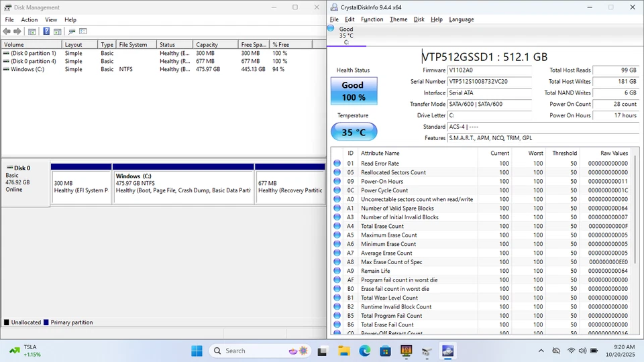The image size is (644, 362).
Task: Click the Unallocated black legend swatch
Action: pos(6,322)
